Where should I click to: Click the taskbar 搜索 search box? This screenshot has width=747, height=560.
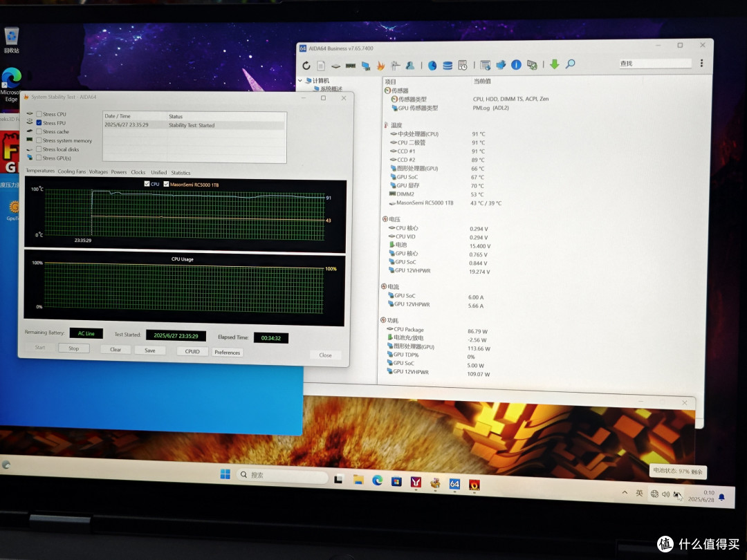[x=282, y=475]
